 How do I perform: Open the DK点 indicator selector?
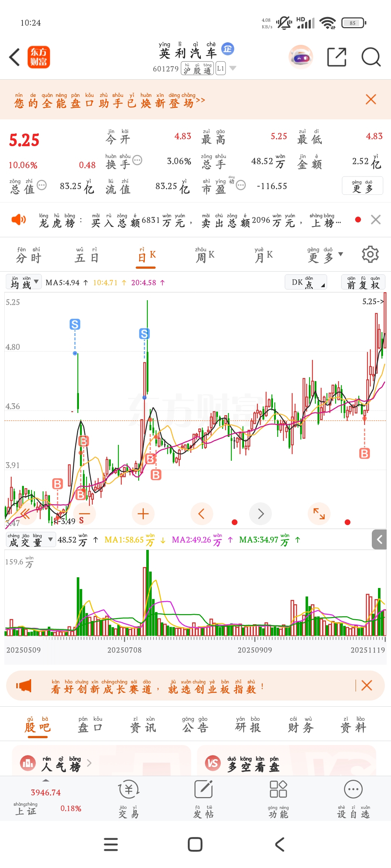pyautogui.click(x=306, y=282)
